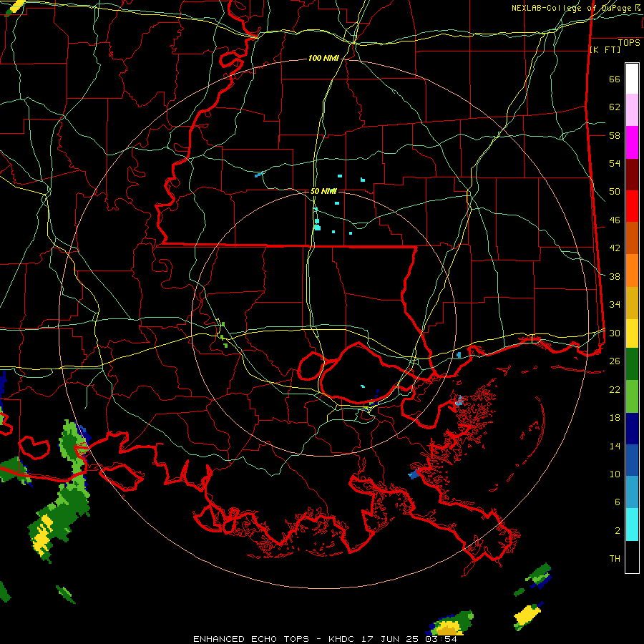The width and height of the screenshot is (644, 644).
Task: Click the 'TOPS' legend heading
Action: tap(629, 43)
